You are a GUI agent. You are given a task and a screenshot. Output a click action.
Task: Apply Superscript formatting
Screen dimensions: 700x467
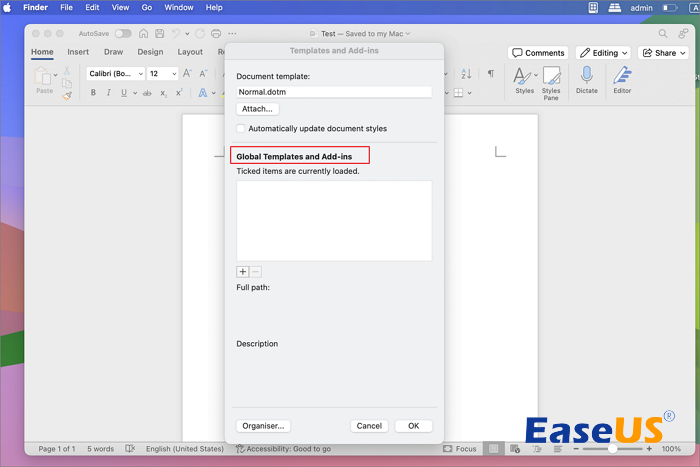click(179, 93)
